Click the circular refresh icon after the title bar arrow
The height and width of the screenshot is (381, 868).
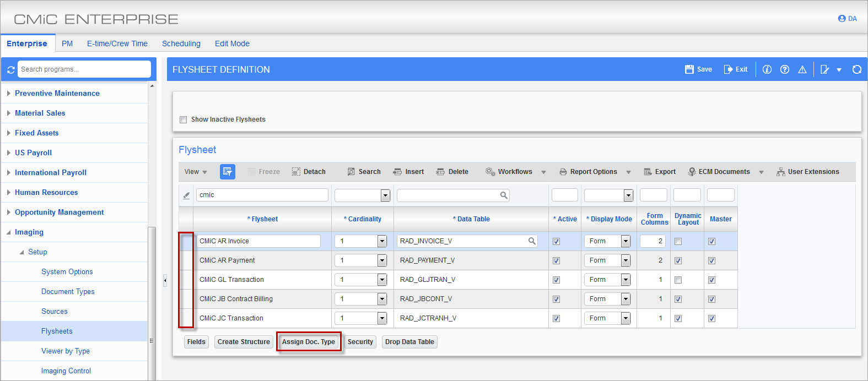click(x=857, y=69)
